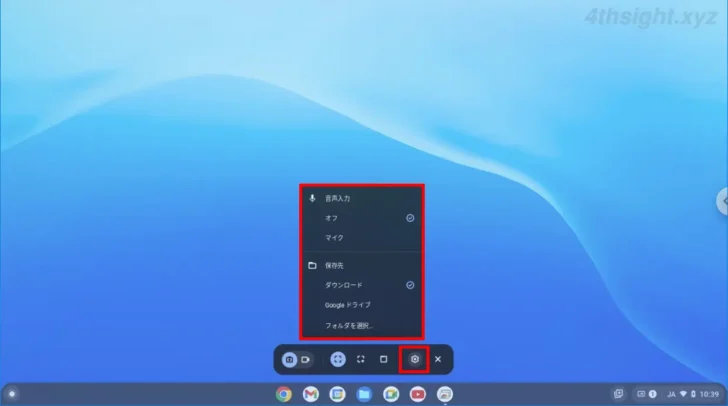Click the 音声入力 heading
Image resolution: width=728 pixels, height=406 pixels.
(x=338, y=198)
